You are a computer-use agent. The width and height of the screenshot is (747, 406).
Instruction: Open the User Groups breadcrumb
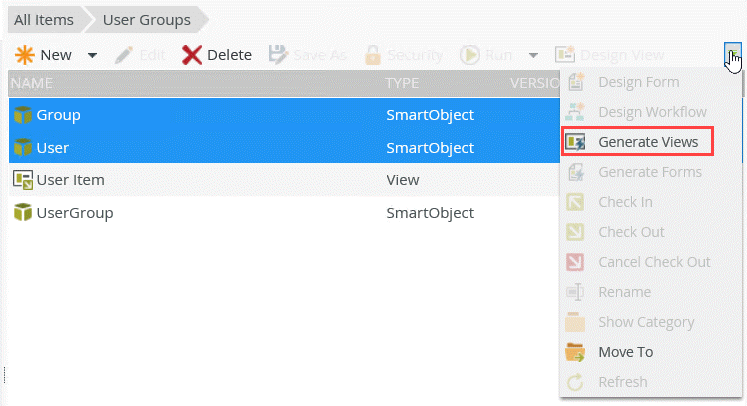(147, 20)
